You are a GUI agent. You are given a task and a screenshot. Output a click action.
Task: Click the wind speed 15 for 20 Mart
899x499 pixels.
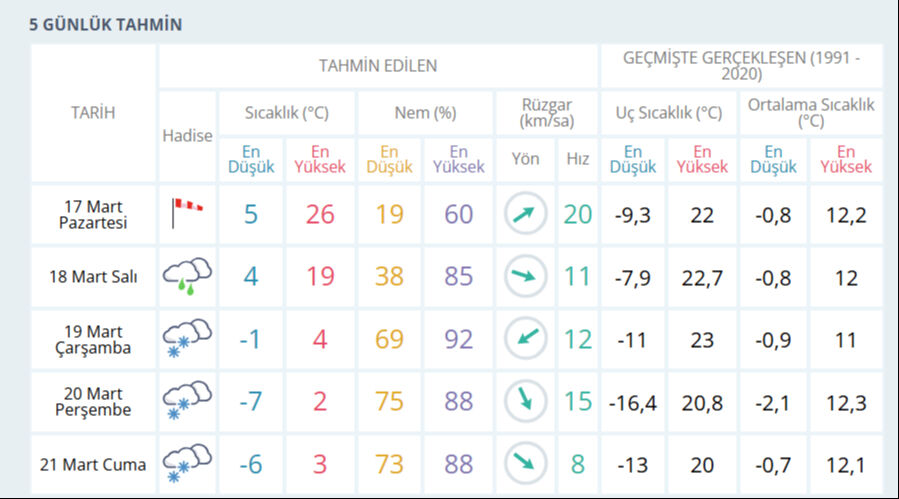tap(577, 401)
